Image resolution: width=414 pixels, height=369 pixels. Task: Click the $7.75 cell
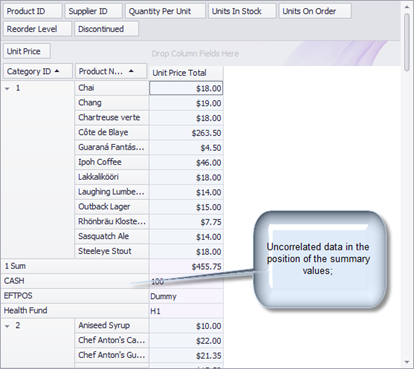tap(186, 222)
